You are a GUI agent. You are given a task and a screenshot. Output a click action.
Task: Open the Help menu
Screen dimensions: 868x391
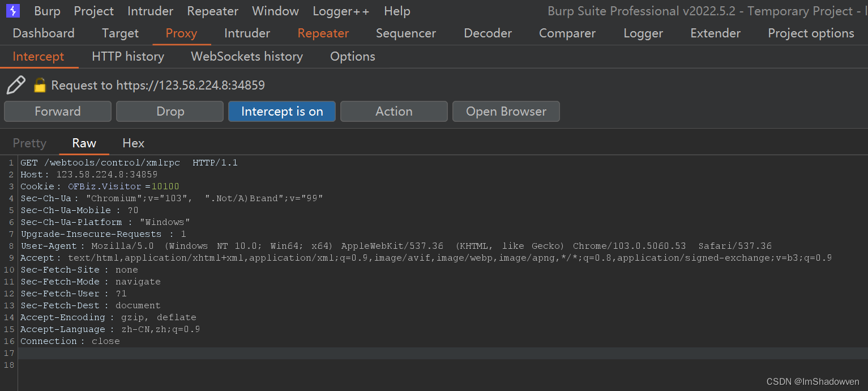(x=397, y=11)
